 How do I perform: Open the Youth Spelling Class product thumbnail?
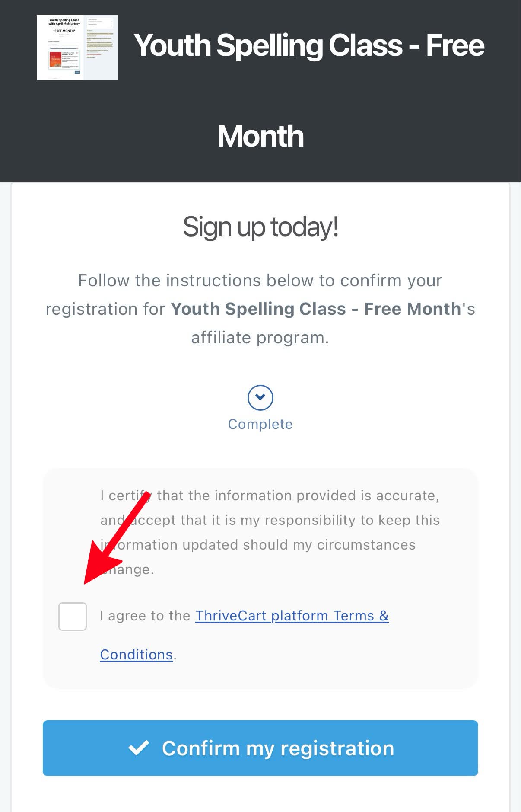tap(77, 48)
